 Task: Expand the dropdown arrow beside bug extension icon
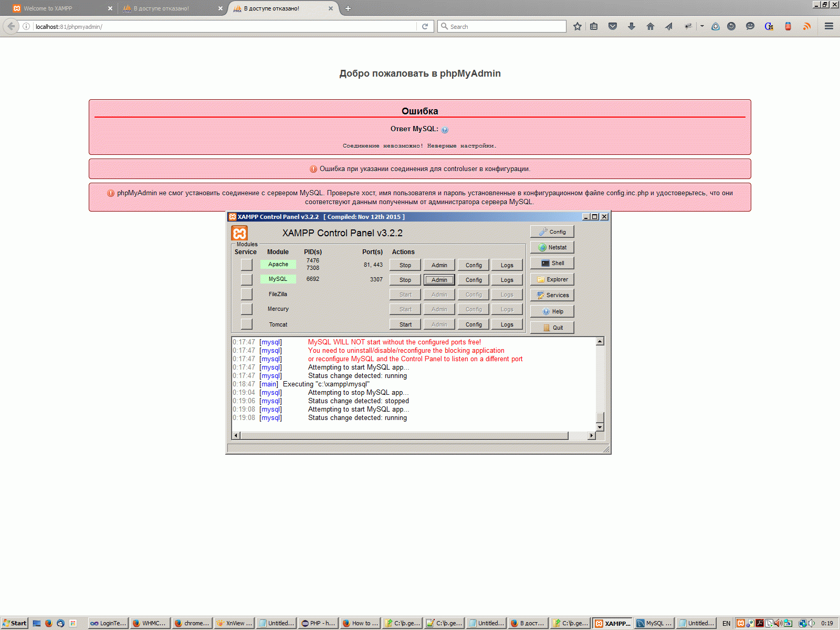(702, 26)
